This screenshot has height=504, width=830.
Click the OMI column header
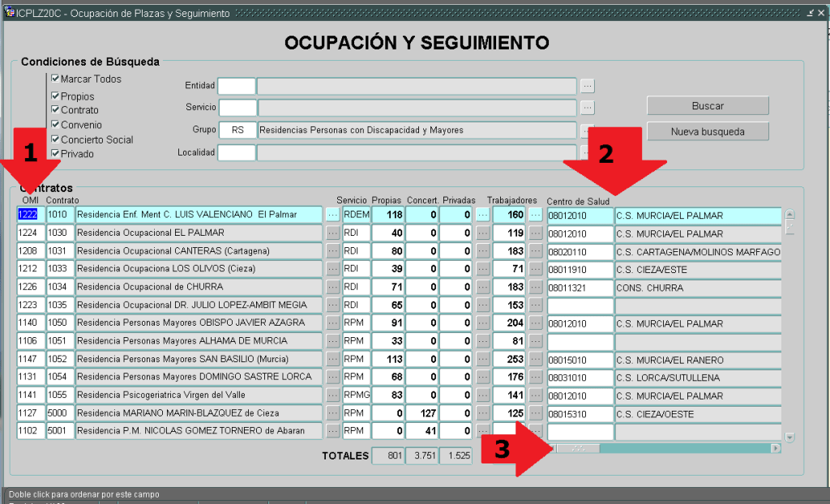(x=30, y=200)
